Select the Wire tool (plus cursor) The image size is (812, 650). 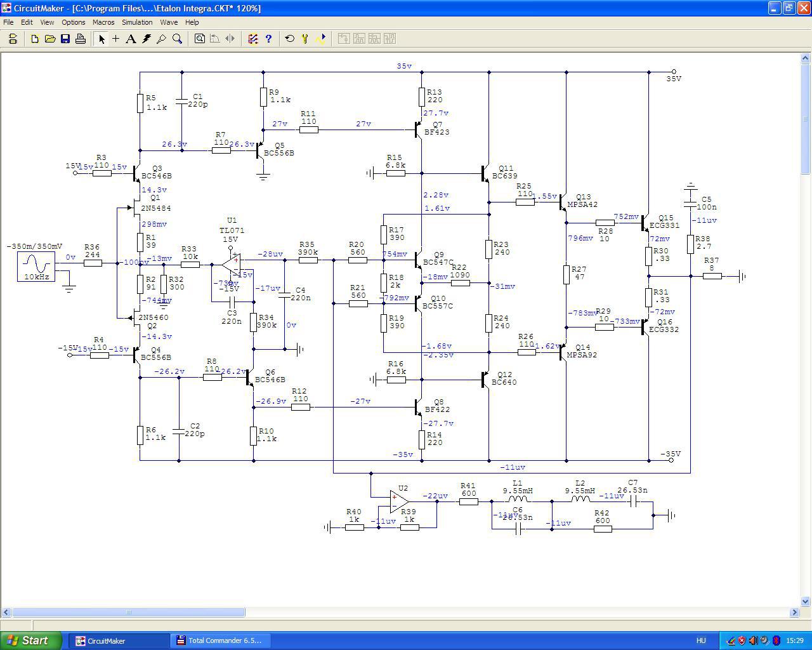pos(116,39)
